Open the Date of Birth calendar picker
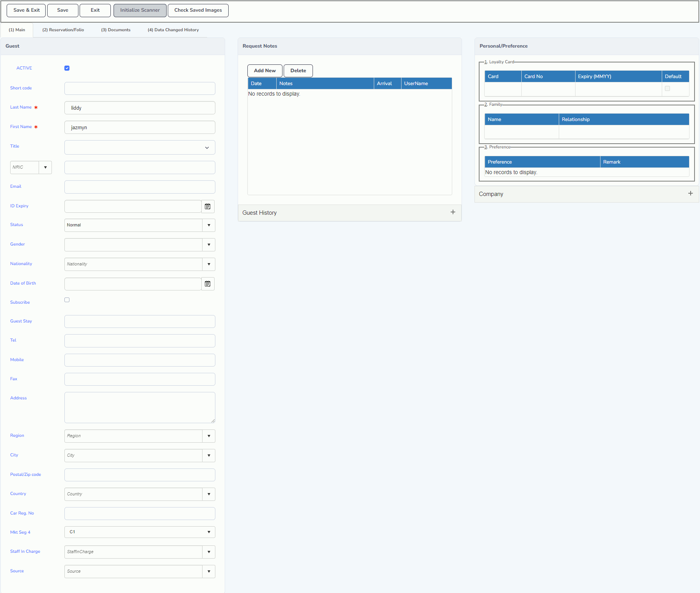The height and width of the screenshot is (593, 700). tap(208, 284)
